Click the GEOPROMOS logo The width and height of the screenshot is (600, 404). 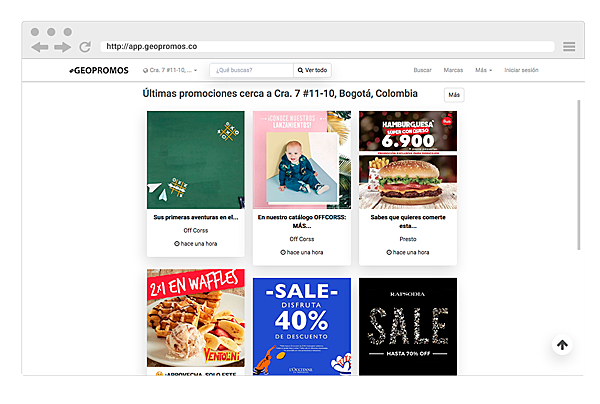click(x=99, y=70)
